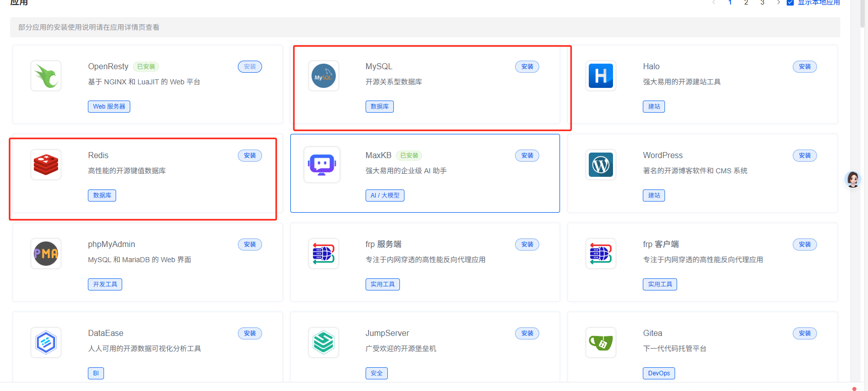
Task: Click the Gitea app title
Action: [x=652, y=333]
